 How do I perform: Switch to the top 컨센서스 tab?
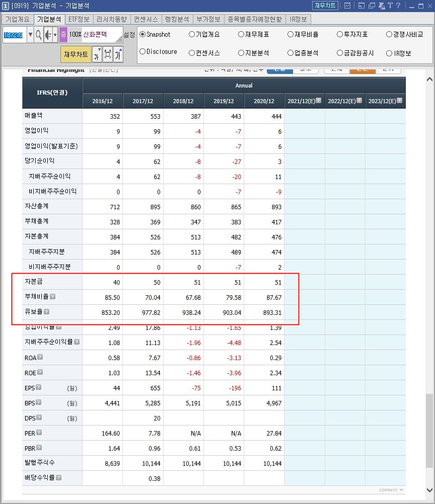[x=146, y=19]
